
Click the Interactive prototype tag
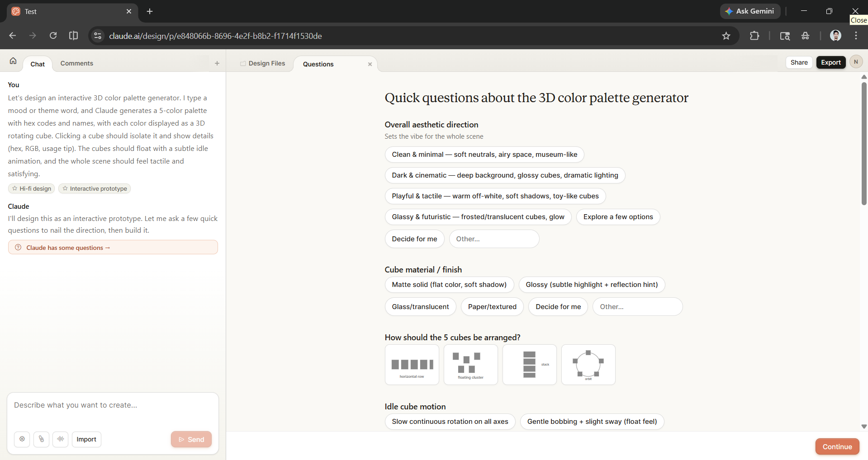[x=95, y=188]
